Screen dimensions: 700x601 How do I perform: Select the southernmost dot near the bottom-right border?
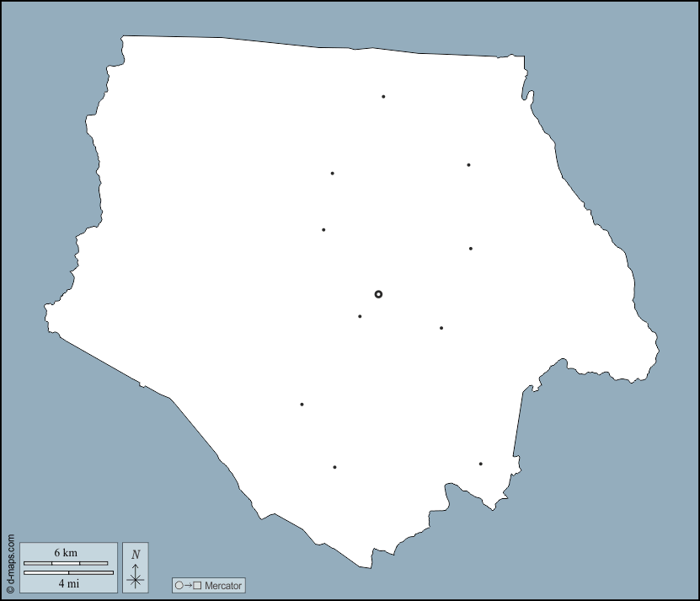pos(481,464)
